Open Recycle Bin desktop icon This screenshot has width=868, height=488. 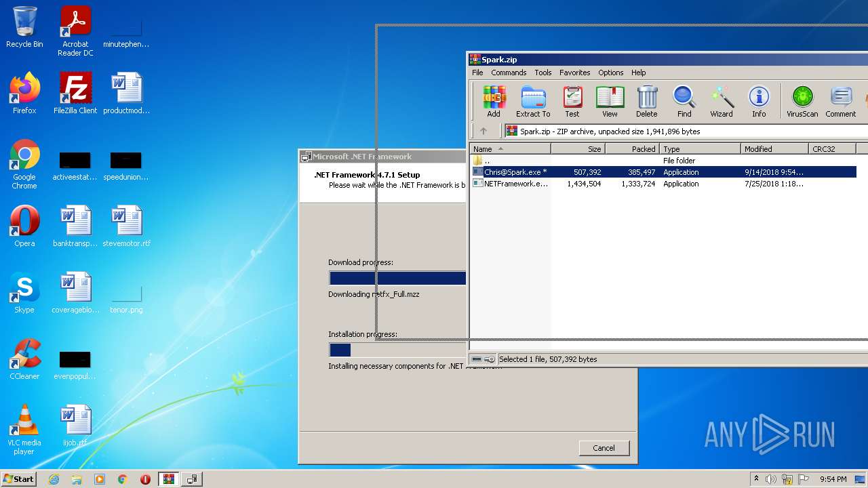[x=24, y=27]
